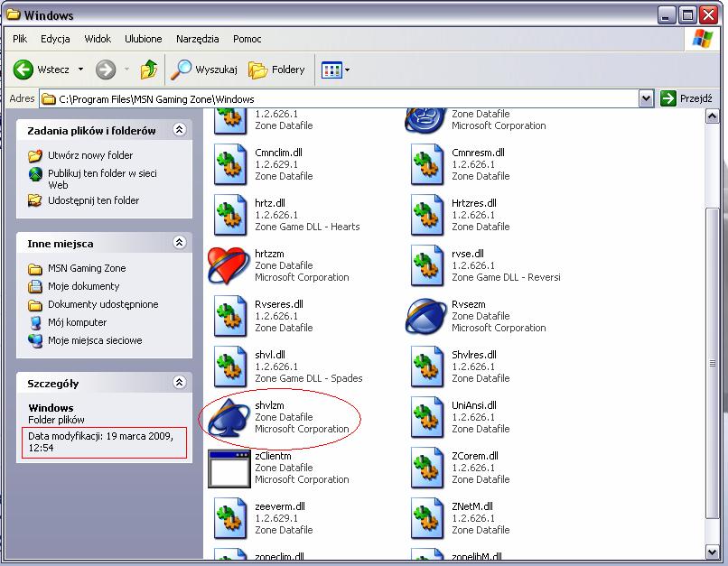This screenshot has height=566, width=728.
Task: Open the Plik menu
Action: 20,39
